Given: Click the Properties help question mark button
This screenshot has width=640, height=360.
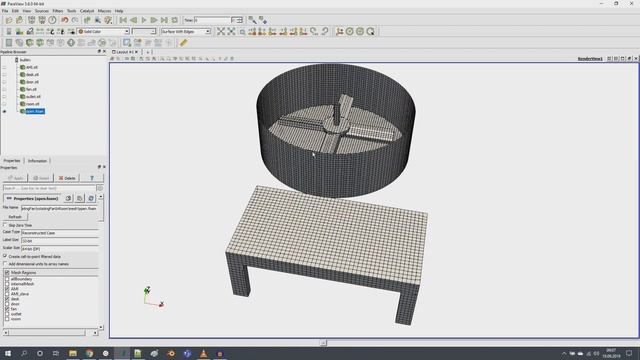Looking at the screenshot, I should point(92,178).
